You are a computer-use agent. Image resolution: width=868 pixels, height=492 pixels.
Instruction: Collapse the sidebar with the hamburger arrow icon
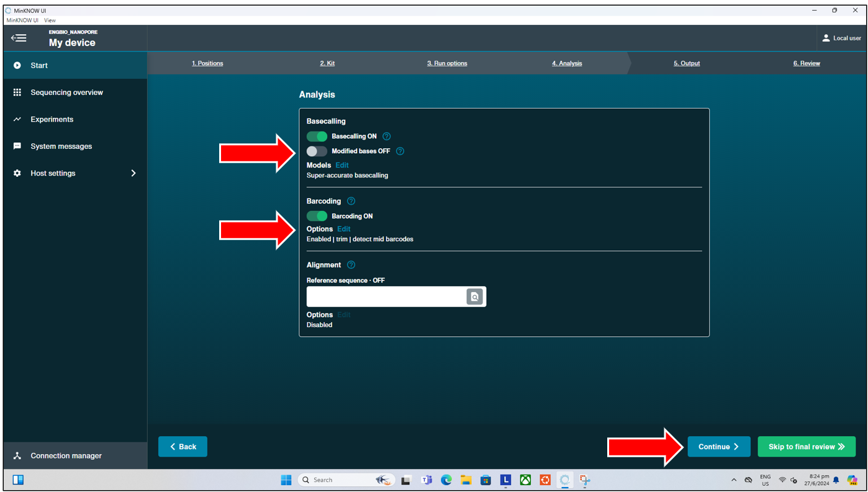19,38
